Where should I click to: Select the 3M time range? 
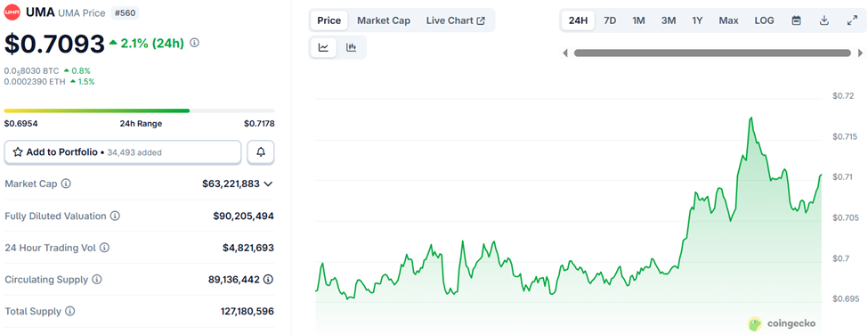669,20
